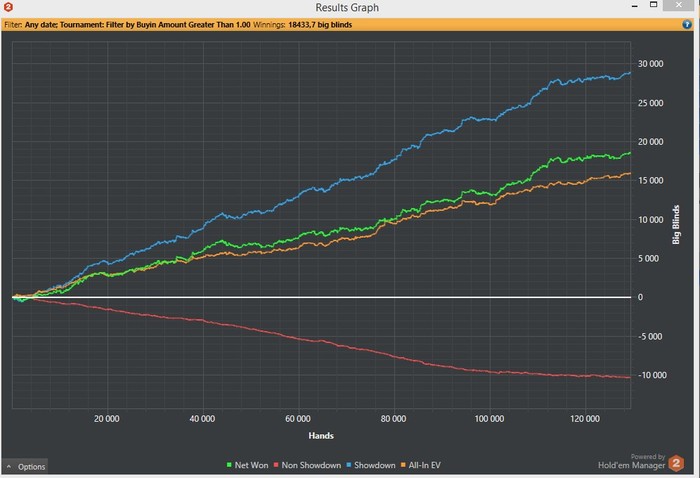Click the 15 000 y-axis label
This screenshot has height=478, width=700.
[x=650, y=181]
